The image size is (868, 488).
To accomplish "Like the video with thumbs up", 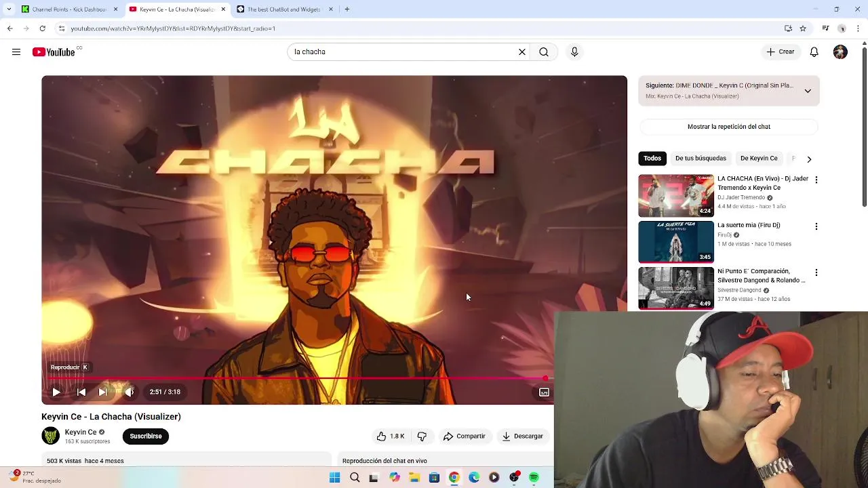I will 391,436.
